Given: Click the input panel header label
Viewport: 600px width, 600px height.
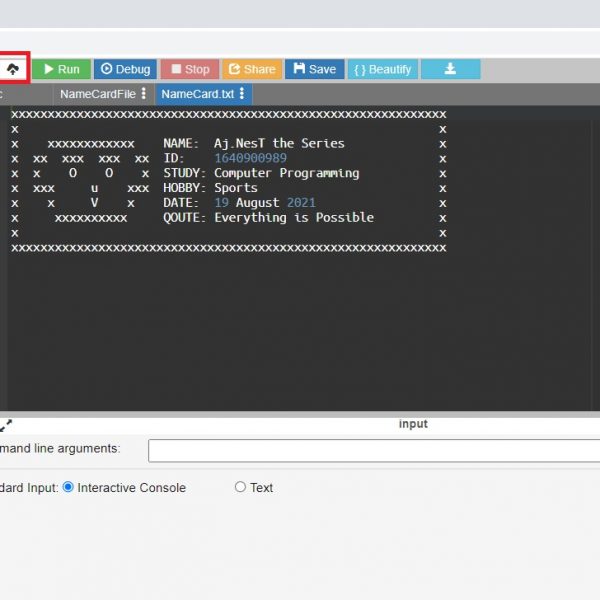Looking at the screenshot, I should point(413,424).
